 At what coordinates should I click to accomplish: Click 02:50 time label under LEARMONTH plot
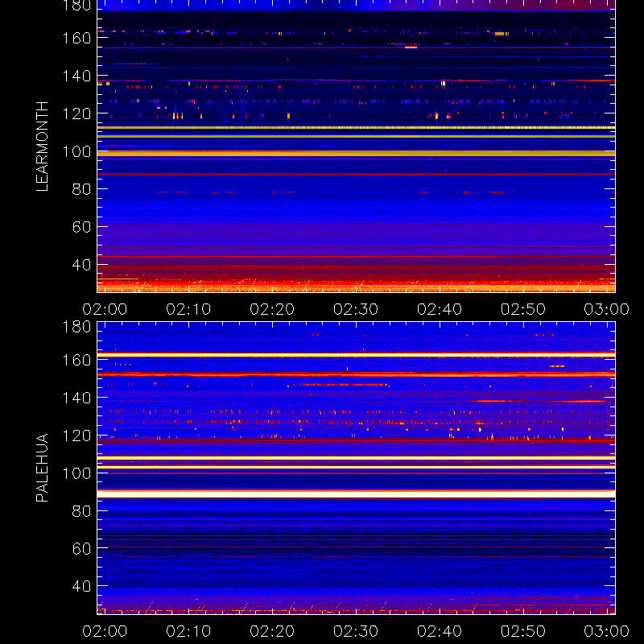pyautogui.click(x=522, y=309)
